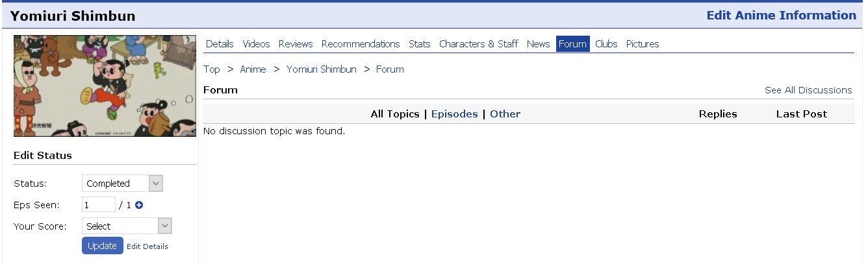This screenshot has width=868, height=264.
Task: Open the Characters & Staff tab
Action: [479, 44]
